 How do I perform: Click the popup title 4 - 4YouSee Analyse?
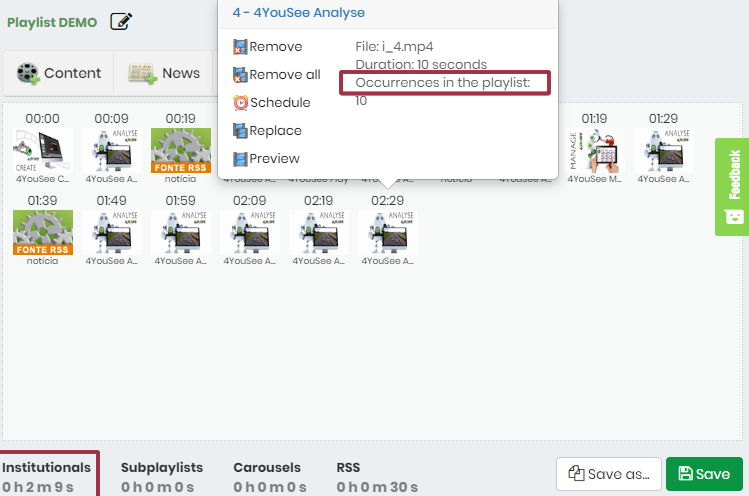coord(299,12)
